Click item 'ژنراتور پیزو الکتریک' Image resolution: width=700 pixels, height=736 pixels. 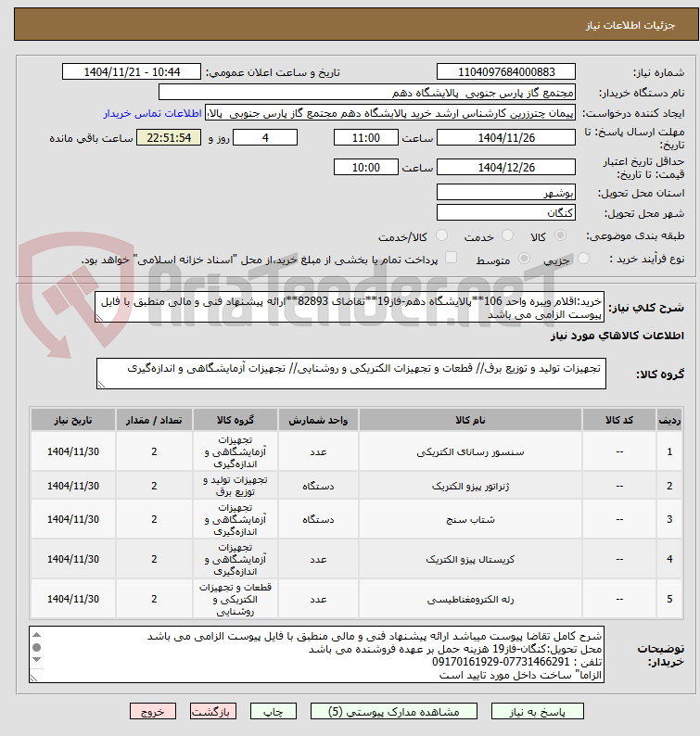(x=470, y=486)
